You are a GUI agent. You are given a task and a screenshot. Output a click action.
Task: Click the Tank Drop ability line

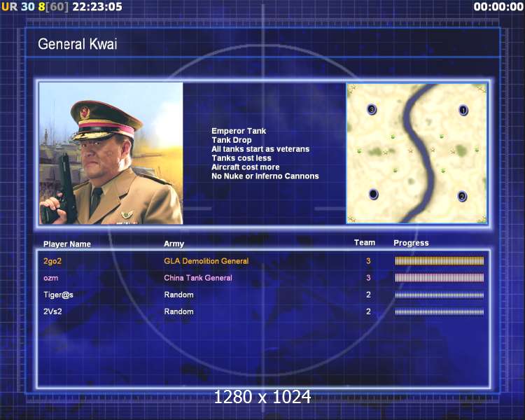click(232, 140)
